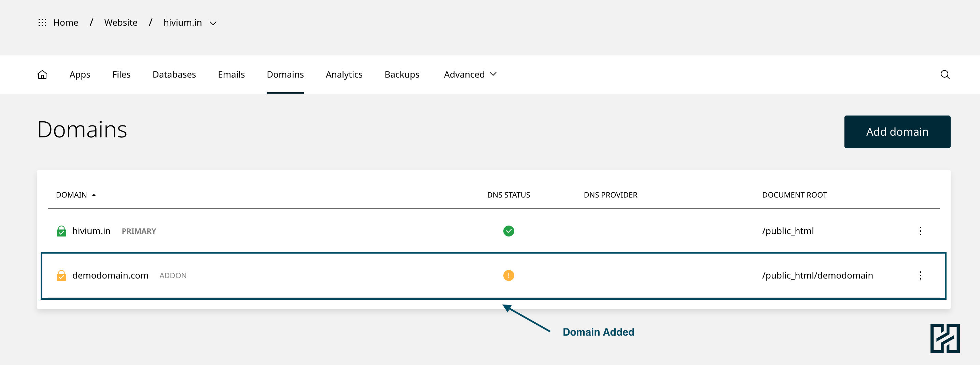Screen dimensions: 980x365
Task: Click the home icon in navigation bar
Action: coord(42,75)
